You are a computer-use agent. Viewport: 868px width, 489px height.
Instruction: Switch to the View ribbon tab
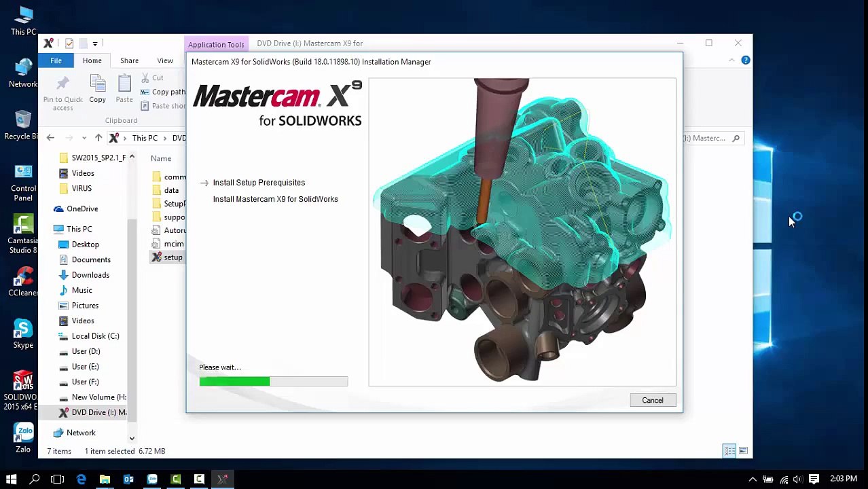pyautogui.click(x=165, y=60)
